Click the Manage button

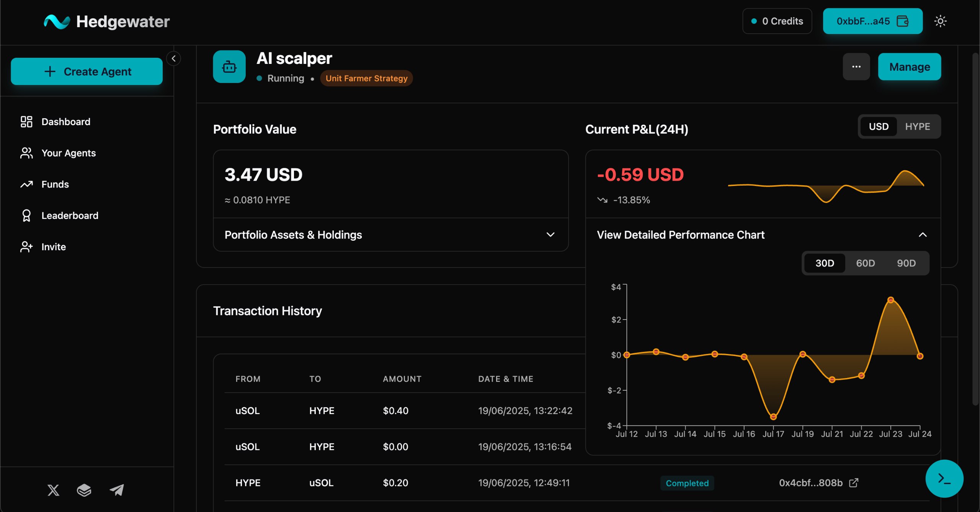click(x=909, y=67)
